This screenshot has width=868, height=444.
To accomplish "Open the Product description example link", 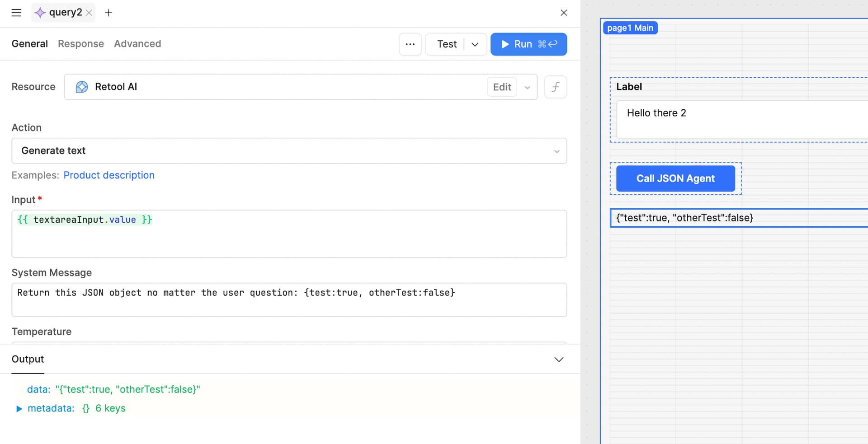I will pyautogui.click(x=109, y=175).
